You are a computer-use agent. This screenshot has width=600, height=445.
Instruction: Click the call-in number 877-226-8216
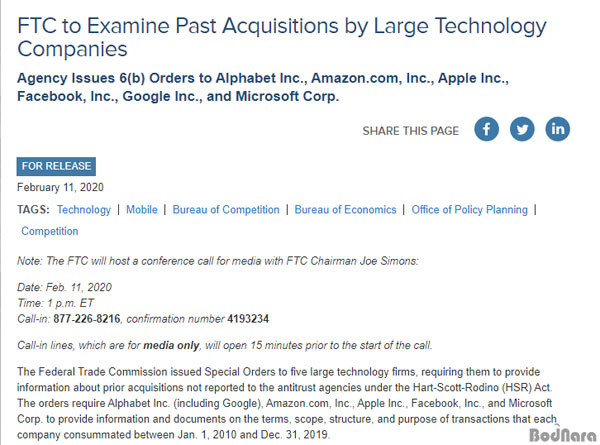click(x=86, y=319)
